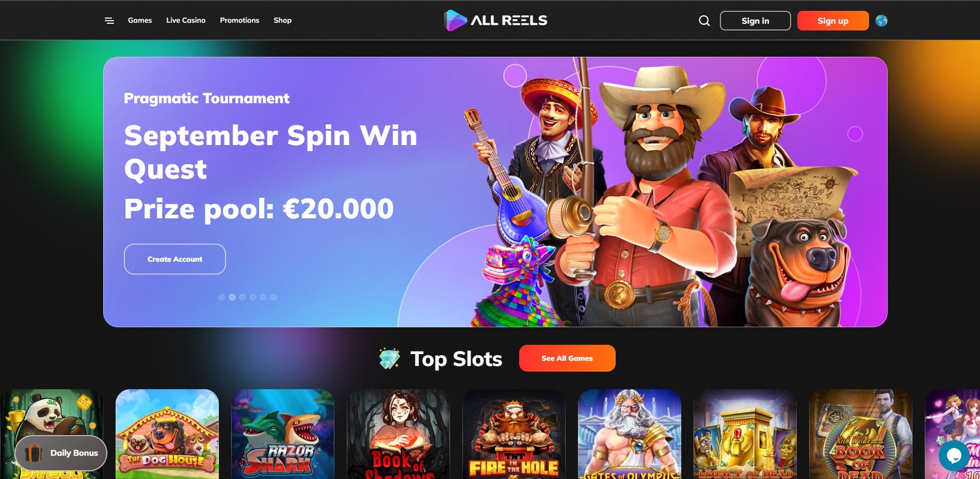Image resolution: width=980 pixels, height=479 pixels.
Task: Open the Promotions page
Action: pyautogui.click(x=239, y=20)
